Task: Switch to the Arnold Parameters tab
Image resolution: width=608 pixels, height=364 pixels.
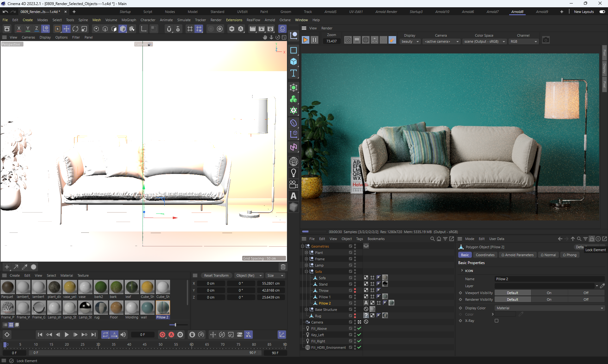Action: (x=517, y=255)
